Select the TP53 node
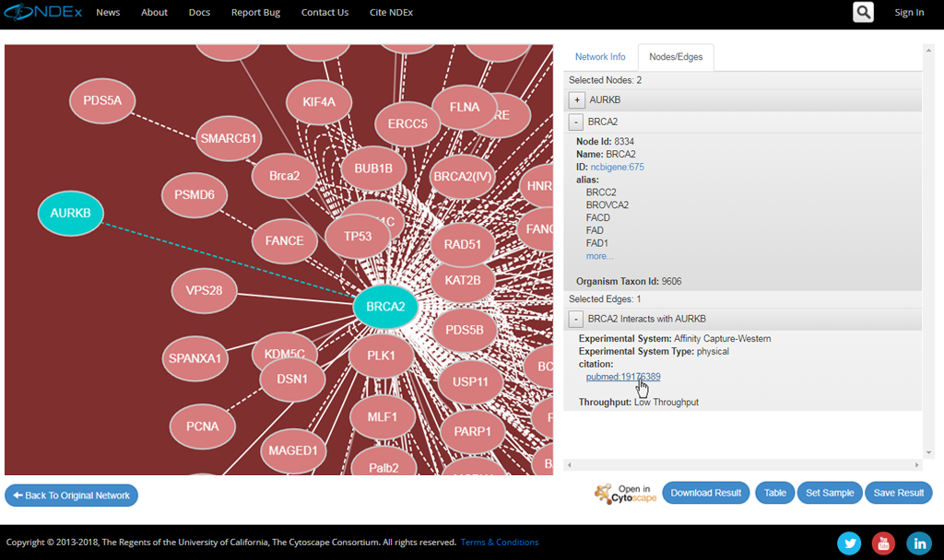 click(358, 237)
